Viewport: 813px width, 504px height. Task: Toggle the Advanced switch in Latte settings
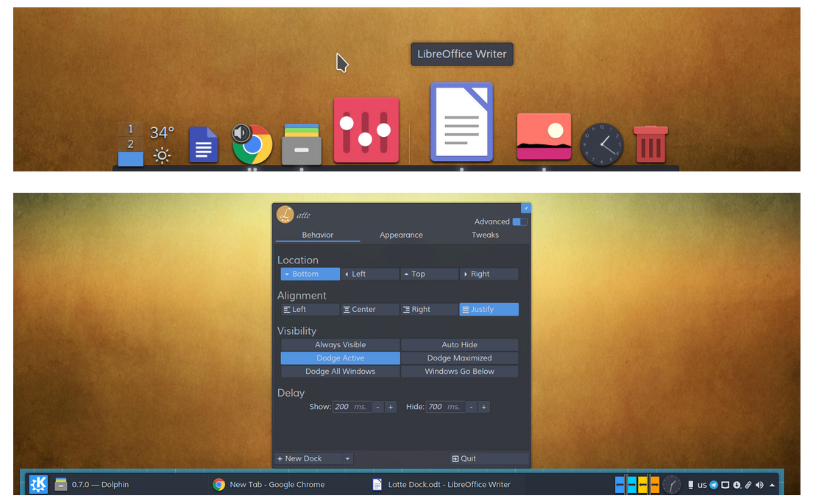tap(519, 221)
